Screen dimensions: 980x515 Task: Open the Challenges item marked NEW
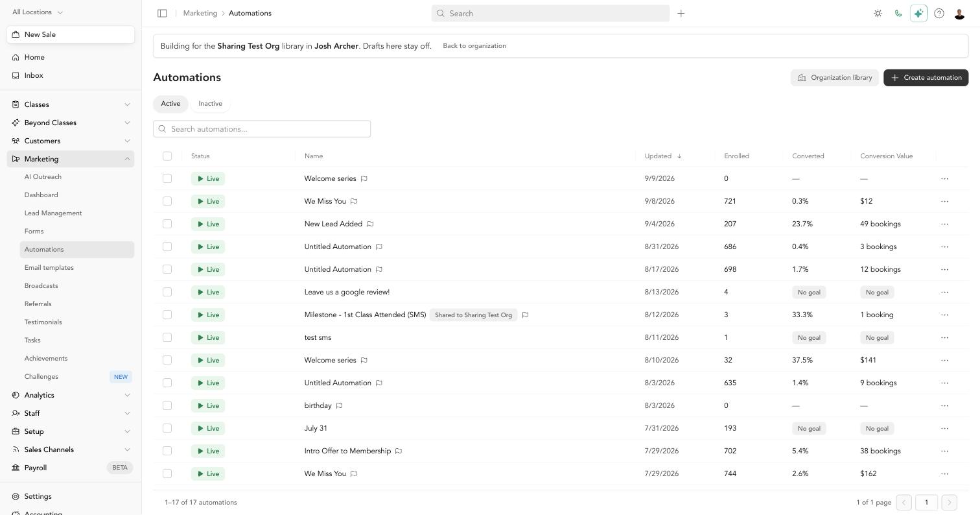coord(76,376)
